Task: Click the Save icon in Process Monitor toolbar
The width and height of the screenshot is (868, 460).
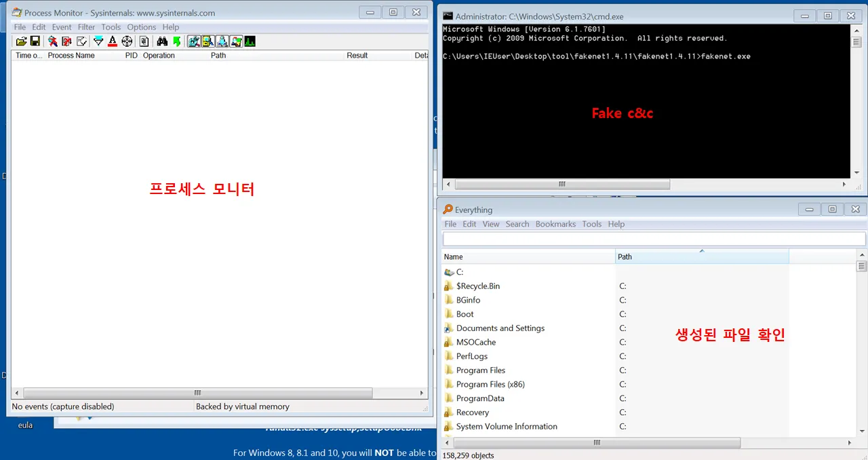Action: pos(35,41)
